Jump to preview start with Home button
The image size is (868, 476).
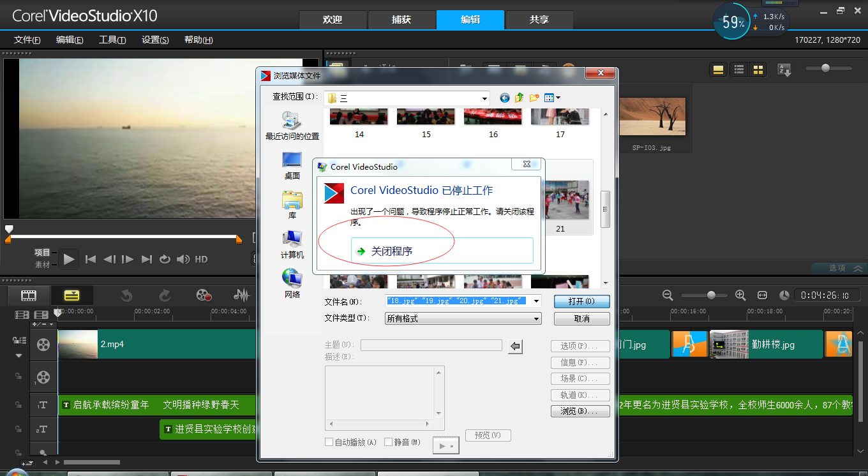coord(91,259)
